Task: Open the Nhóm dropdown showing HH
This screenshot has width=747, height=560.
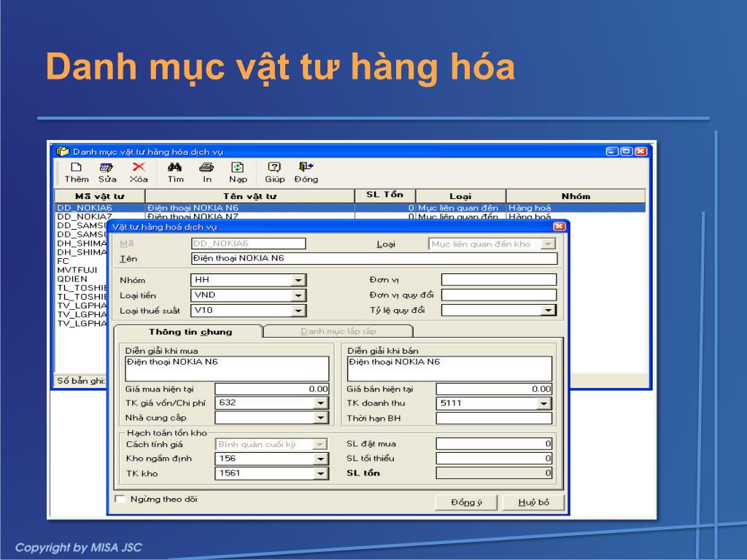Action: tap(298, 280)
